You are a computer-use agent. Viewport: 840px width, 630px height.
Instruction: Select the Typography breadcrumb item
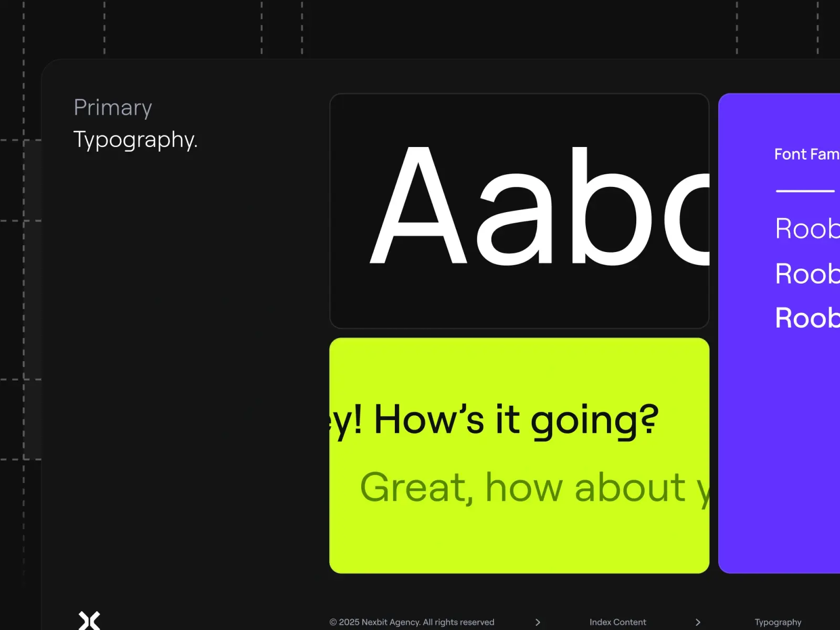778,622
